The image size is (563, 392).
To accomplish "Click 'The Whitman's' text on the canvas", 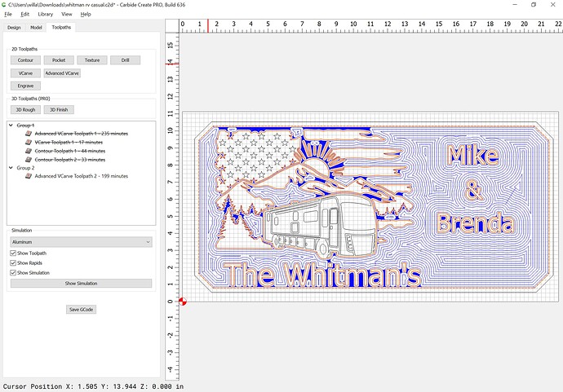I will [x=322, y=275].
